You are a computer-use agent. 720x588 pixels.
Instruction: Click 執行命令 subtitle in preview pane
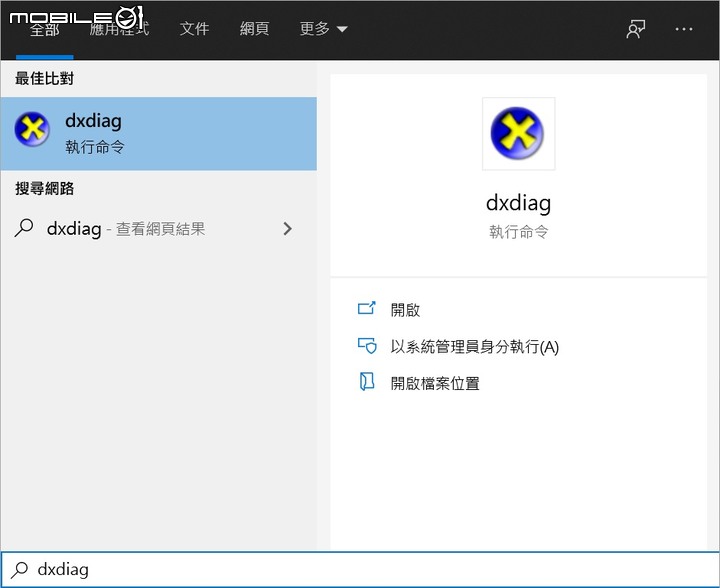[518, 232]
